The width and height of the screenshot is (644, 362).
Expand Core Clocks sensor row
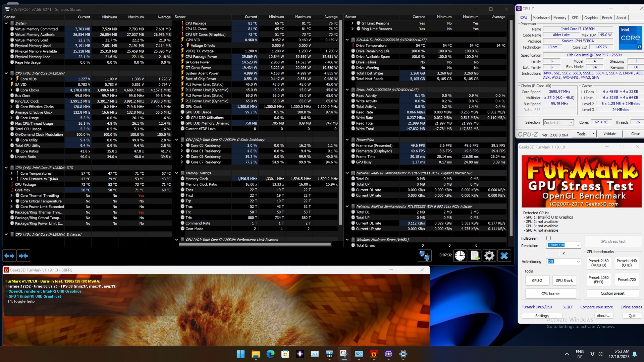click(11, 90)
